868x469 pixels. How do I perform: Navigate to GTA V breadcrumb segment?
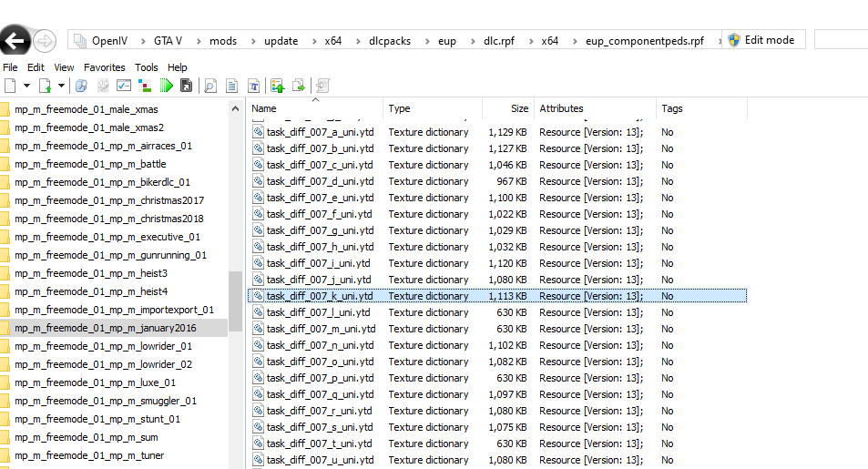(168, 41)
